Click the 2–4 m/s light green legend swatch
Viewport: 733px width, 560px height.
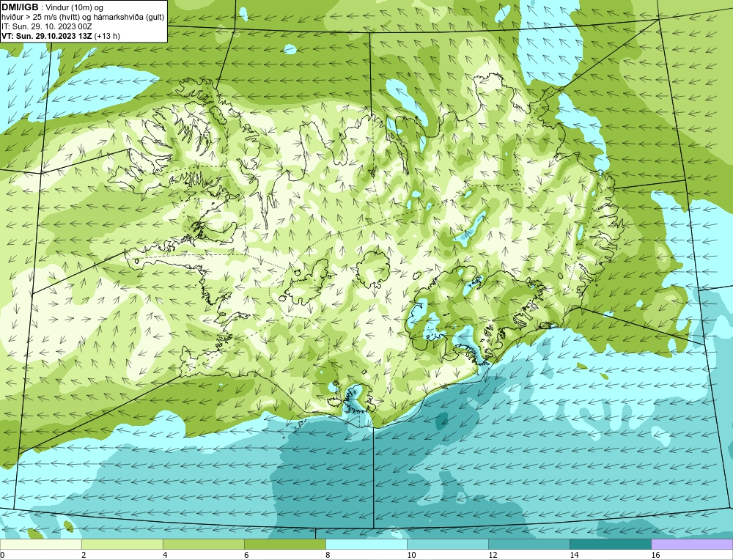click(x=122, y=545)
